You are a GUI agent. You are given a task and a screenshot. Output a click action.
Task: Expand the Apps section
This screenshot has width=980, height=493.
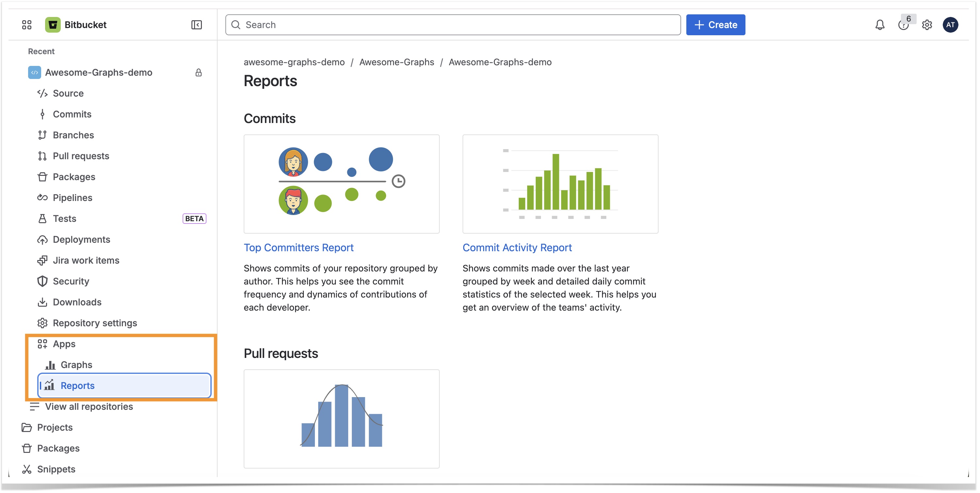64,344
